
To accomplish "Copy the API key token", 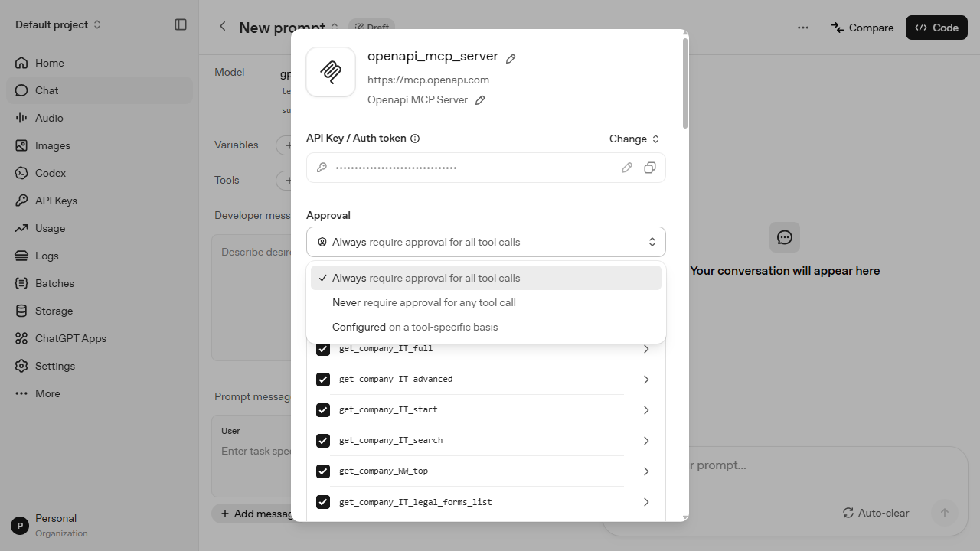I will pos(650,168).
